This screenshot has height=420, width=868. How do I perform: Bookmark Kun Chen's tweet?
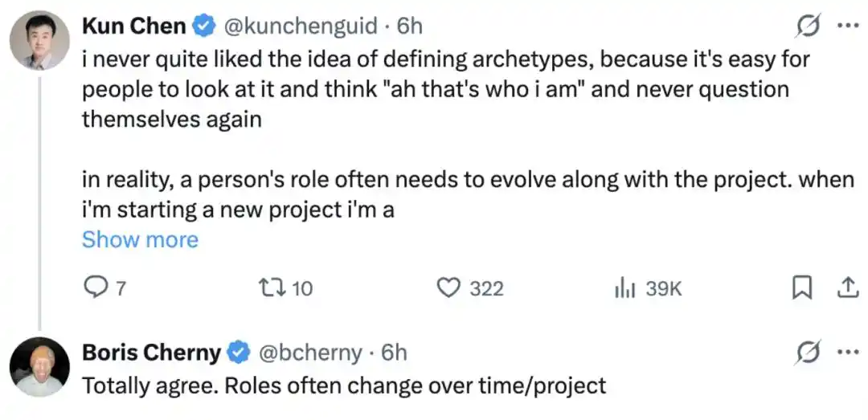(x=802, y=288)
